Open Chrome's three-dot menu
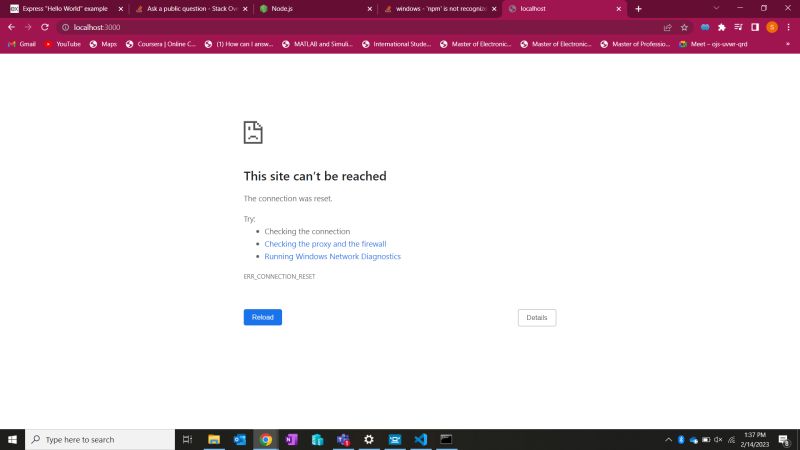Screen dimensions: 800x450 (788, 28)
